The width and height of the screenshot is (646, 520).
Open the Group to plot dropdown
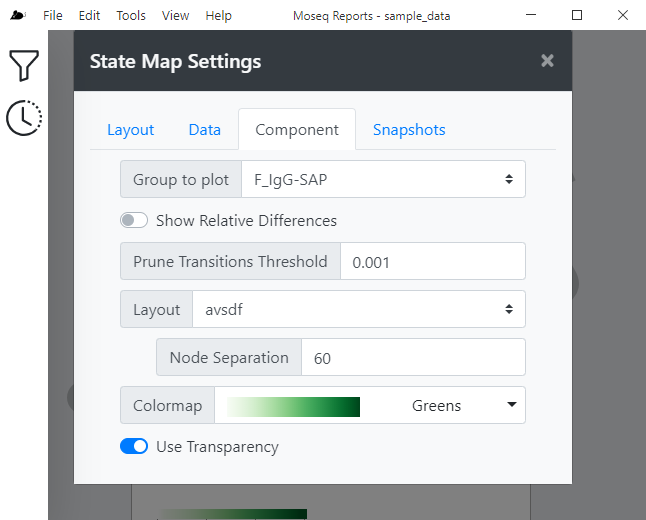pos(383,179)
